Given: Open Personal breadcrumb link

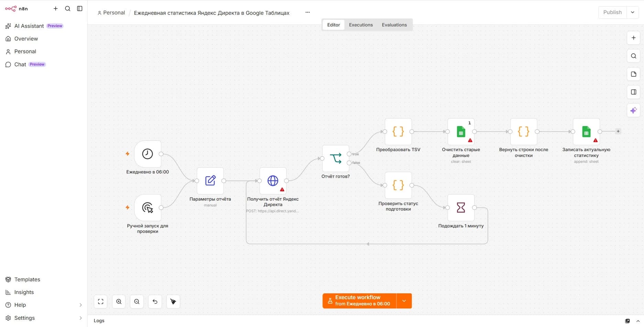Looking at the screenshot, I should click(x=111, y=13).
